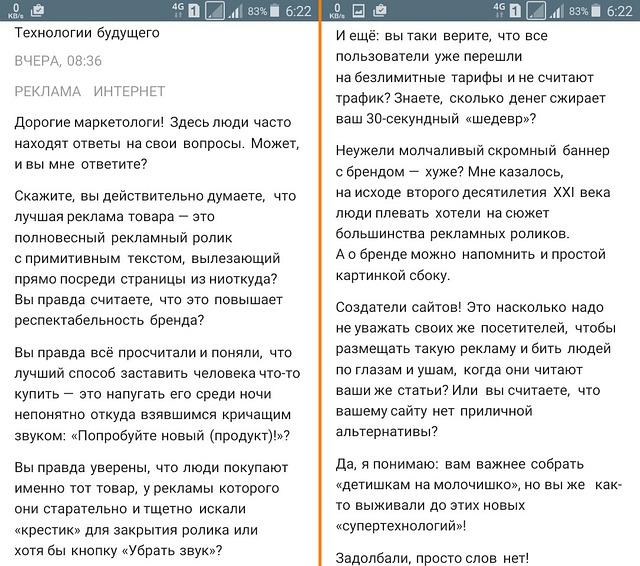Tap the quote «Попробуйте новый (продукт)!»
Viewport: 640px width, 566px height.
click(x=178, y=435)
